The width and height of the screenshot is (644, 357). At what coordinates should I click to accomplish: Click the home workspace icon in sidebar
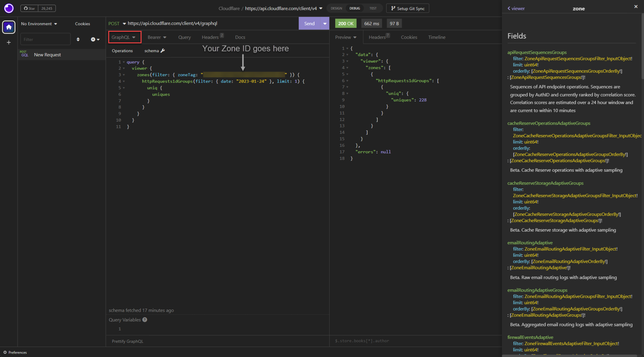pos(8,27)
